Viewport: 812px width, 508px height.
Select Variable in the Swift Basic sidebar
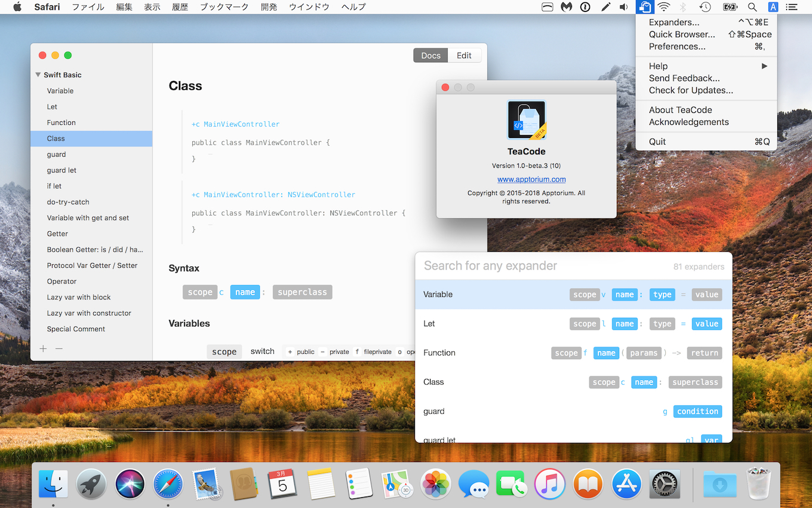click(91, 91)
